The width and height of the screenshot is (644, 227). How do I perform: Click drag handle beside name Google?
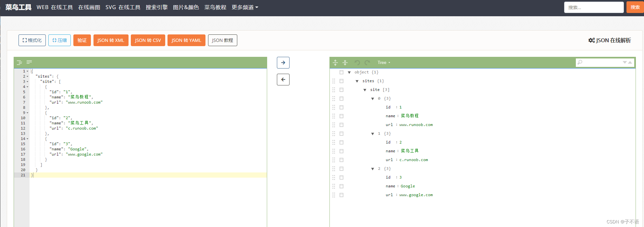(334, 186)
